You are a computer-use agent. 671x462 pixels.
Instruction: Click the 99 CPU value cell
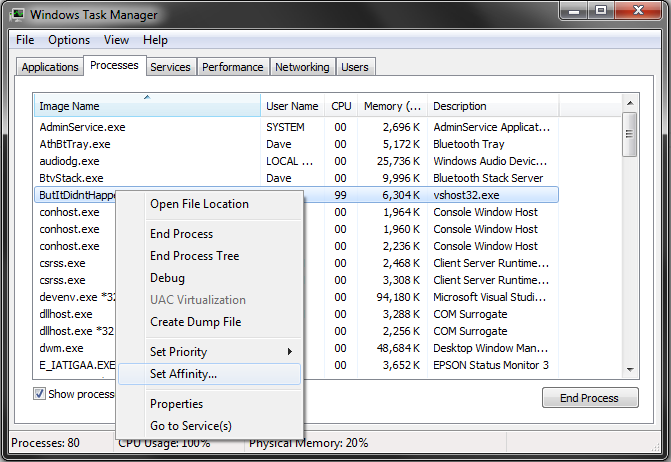point(340,195)
